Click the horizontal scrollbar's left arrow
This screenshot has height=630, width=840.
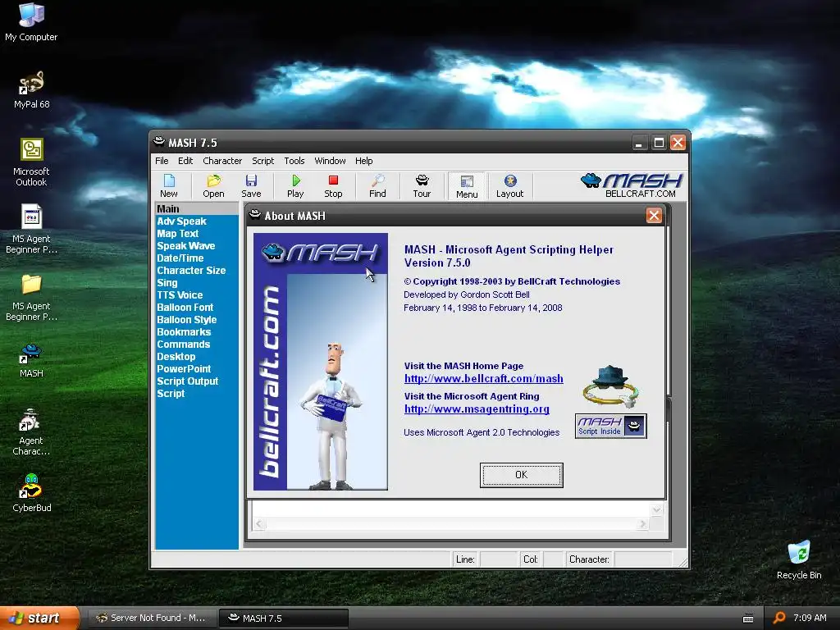point(260,524)
